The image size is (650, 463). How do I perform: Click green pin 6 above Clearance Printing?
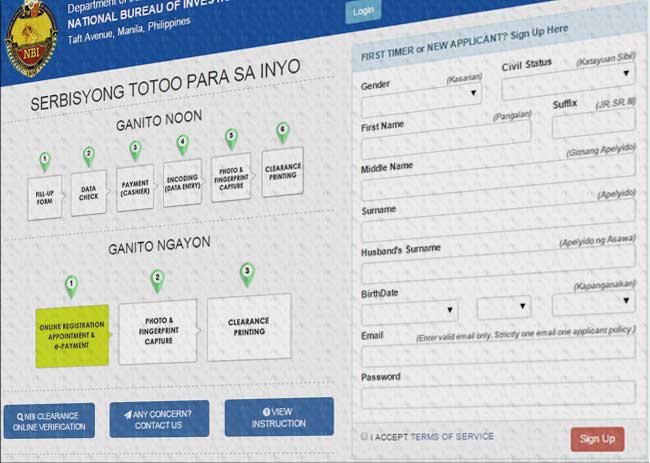click(x=283, y=132)
